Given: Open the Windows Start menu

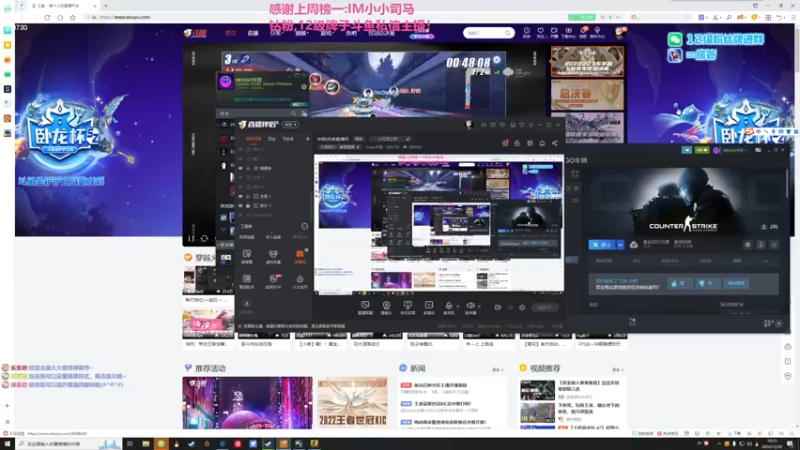Looking at the screenshot, I should click(7, 444).
